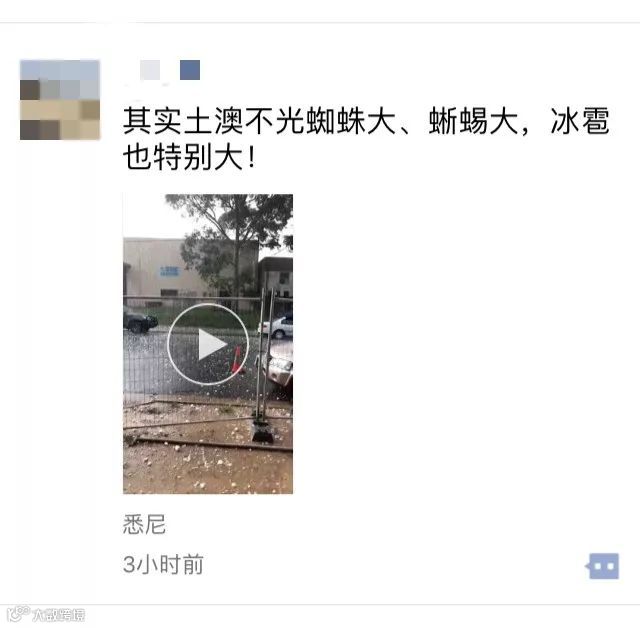Open the poster's blurred profile avatar
Screen dimensions: 640x628
pos(60,100)
